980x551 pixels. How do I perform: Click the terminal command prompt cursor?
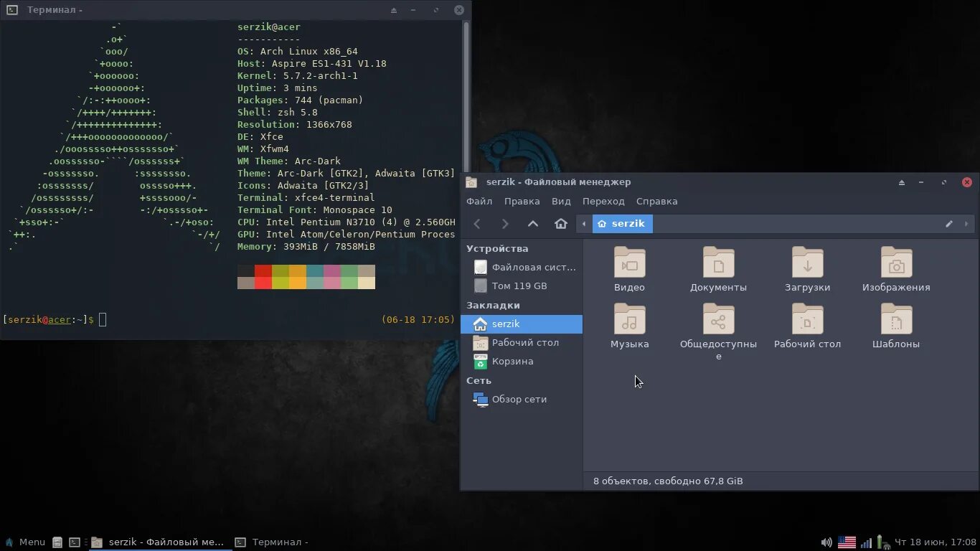[103, 320]
